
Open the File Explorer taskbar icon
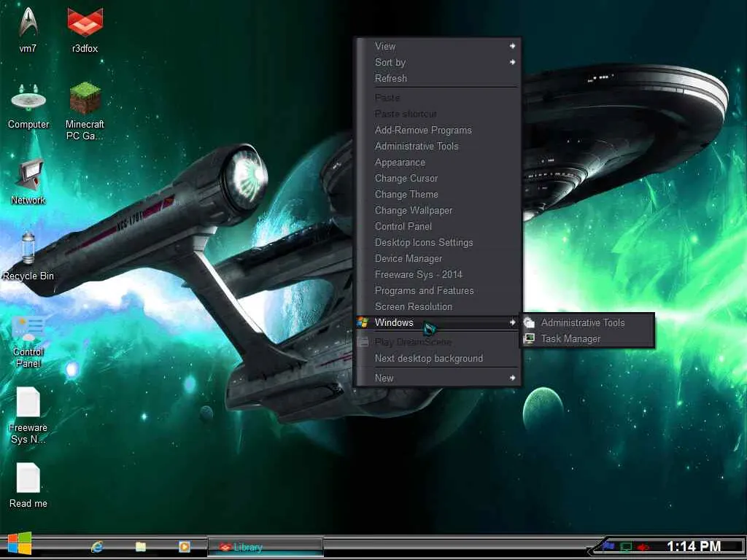(141, 547)
